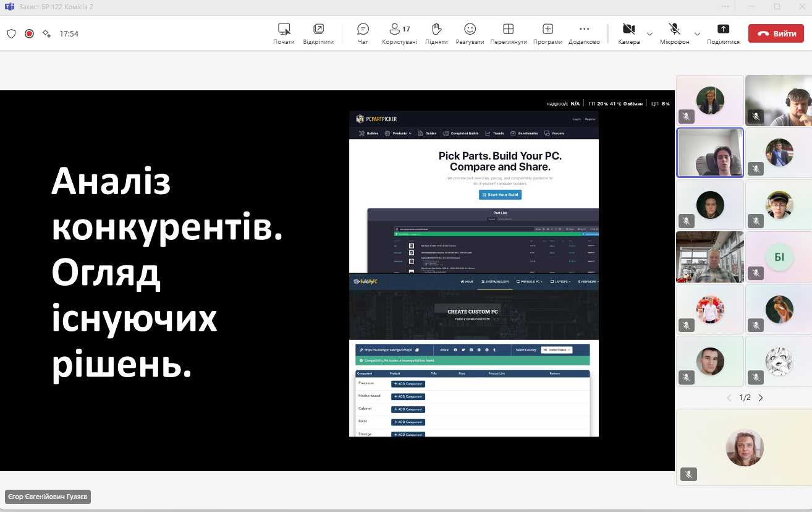Click the slide heading "Аналіз конкурентів"

pyautogui.click(x=167, y=206)
